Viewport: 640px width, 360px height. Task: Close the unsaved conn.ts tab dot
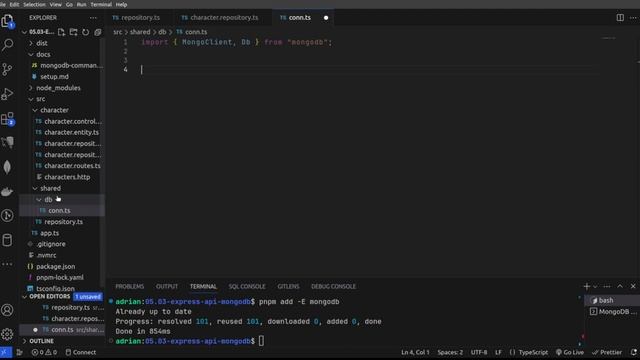point(326,18)
